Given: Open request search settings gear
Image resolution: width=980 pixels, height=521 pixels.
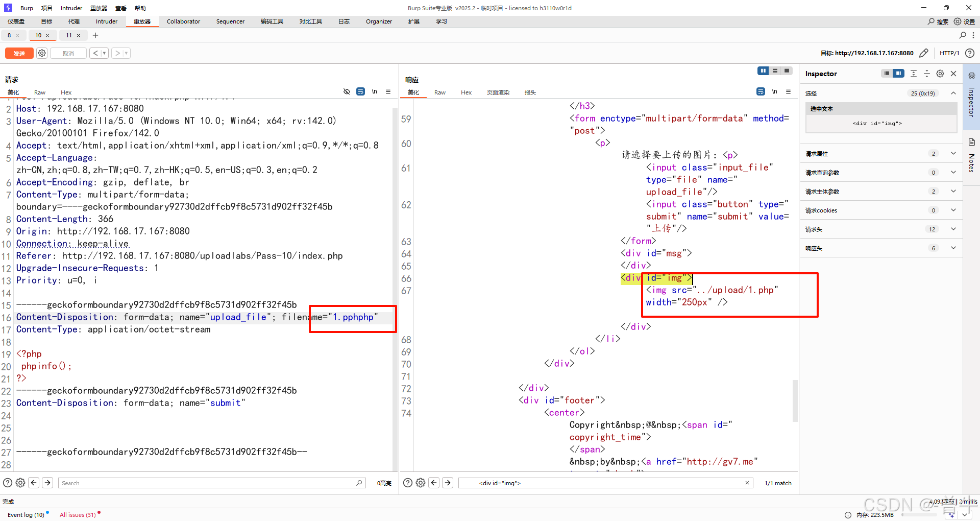Looking at the screenshot, I should click(x=20, y=483).
